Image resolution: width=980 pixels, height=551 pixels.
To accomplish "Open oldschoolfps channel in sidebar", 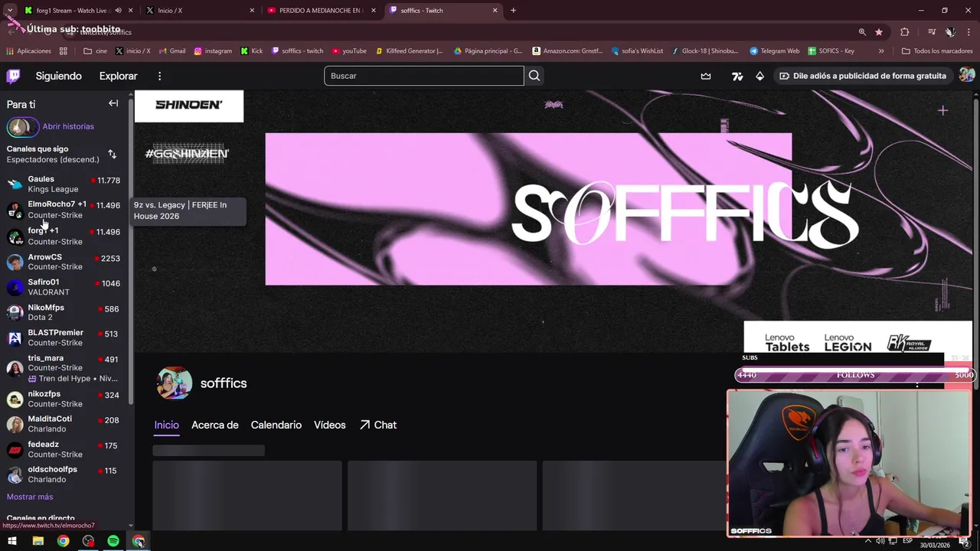I will tap(64, 474).
